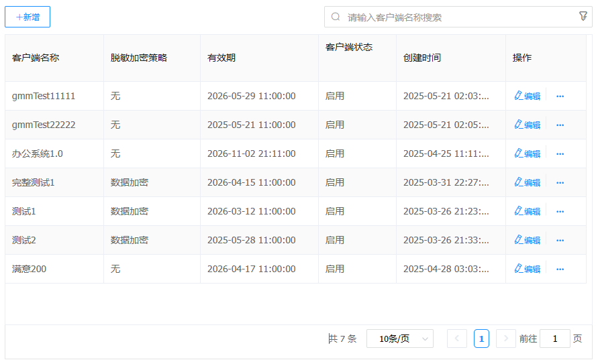Go to the previous page arrow
598x364 pixels.
point(456,339)
